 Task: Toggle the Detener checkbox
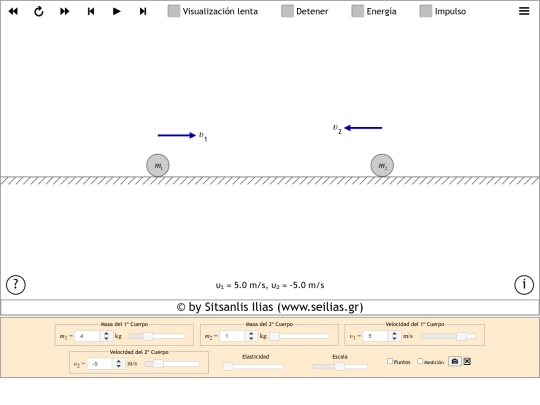(287, 11)
